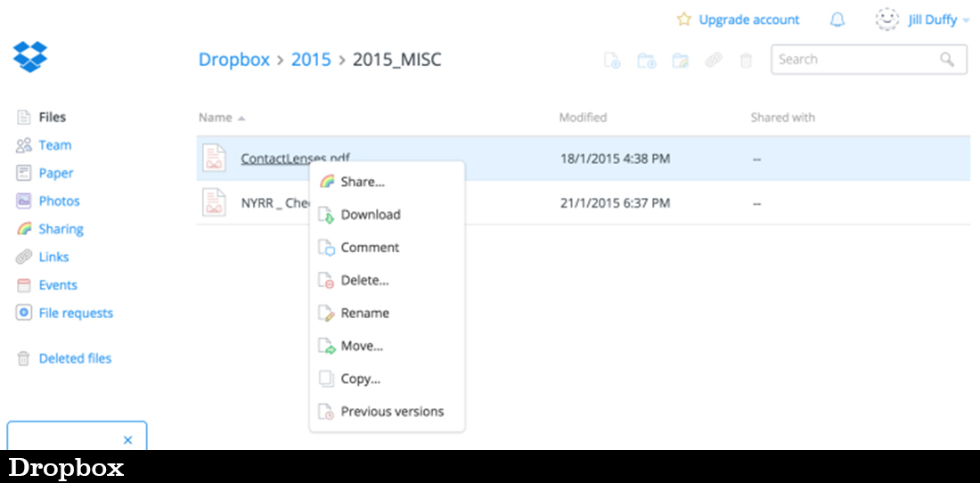The width and height of the screenshot is (980, 483).
Task: Click the ContactLenses.pdf file icon
Action: click(x=215, y=158)
